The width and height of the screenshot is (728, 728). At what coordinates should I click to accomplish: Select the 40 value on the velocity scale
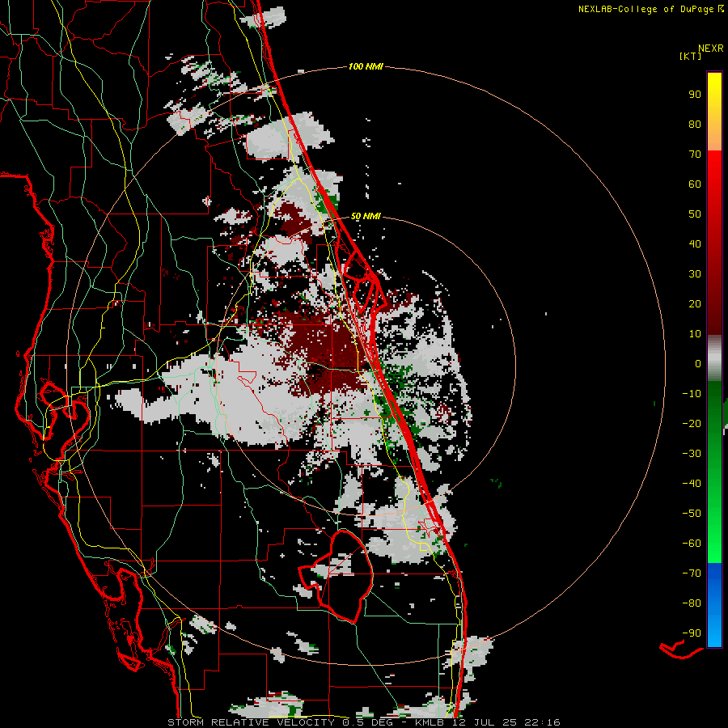point(695,244)
